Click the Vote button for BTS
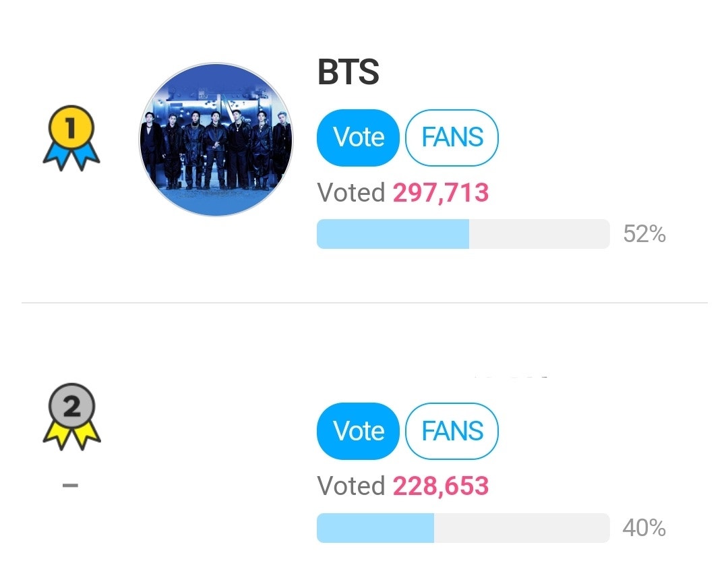The height and width of the screenshot is (584, 728). (357, 137)
